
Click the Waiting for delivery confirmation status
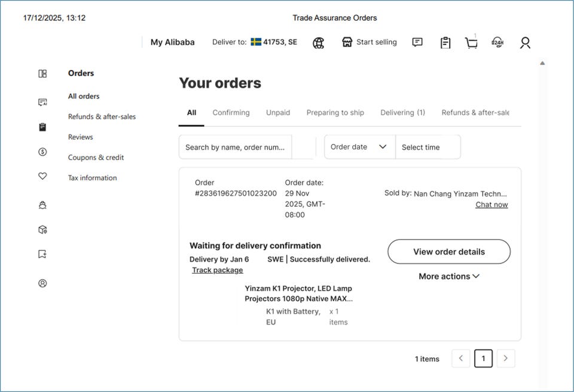pyautogui.click(x=255, y=246)
